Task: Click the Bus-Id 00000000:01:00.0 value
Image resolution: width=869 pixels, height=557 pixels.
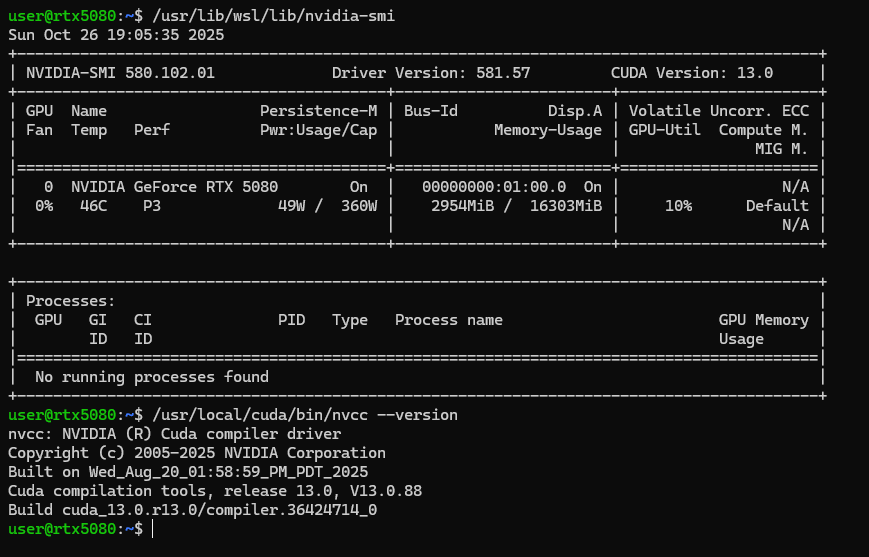Action: click(x=494, y=187)
